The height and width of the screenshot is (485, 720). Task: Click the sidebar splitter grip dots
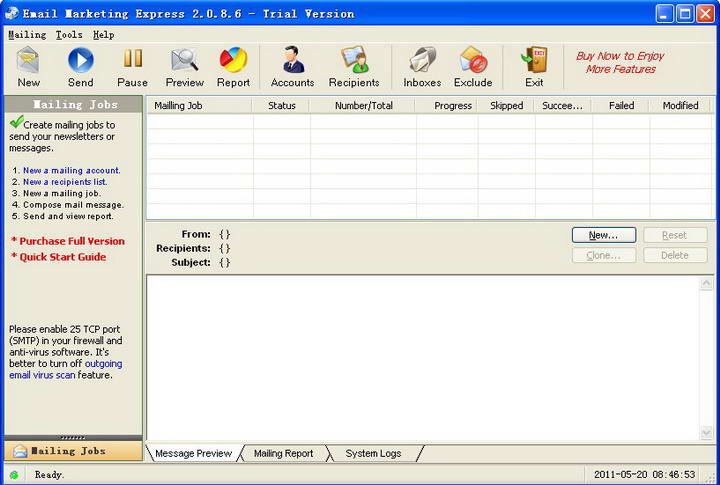(73, 438)
